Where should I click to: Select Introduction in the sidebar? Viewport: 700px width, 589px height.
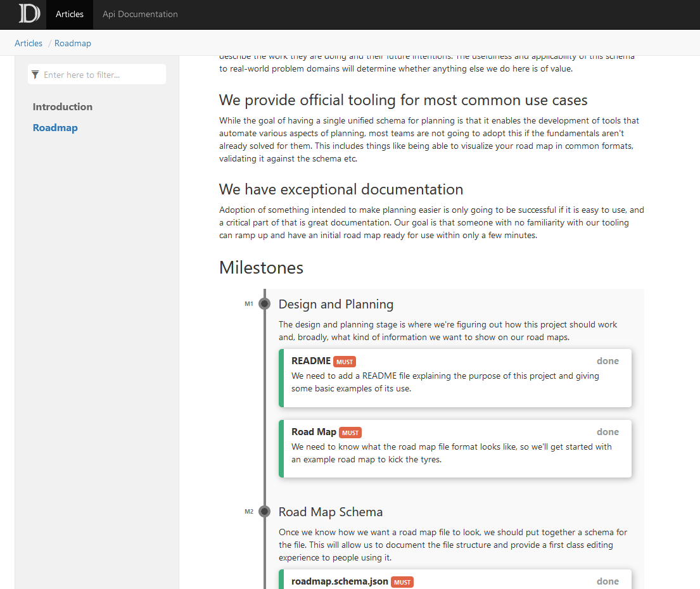[62, 106]
